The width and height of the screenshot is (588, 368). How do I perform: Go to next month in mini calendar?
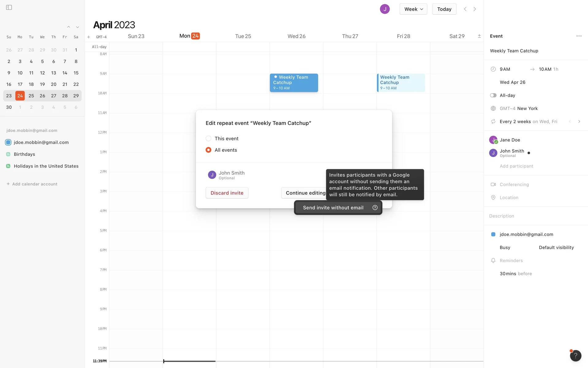77,27
